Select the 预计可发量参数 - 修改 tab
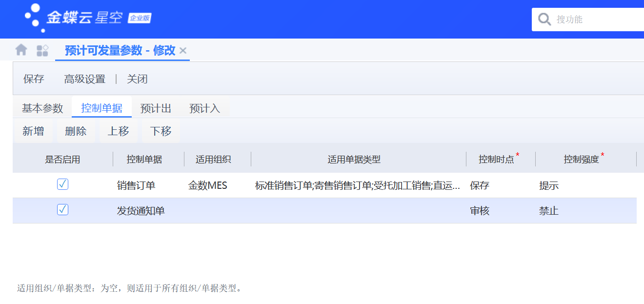Image resolution: width=644 pixels, height=304 pixels. point(120,50)
